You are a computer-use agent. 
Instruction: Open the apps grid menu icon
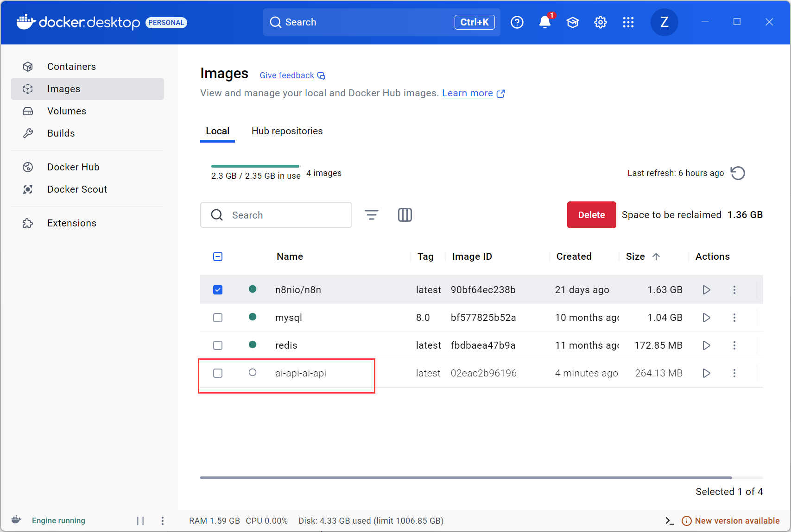point(628,22)
